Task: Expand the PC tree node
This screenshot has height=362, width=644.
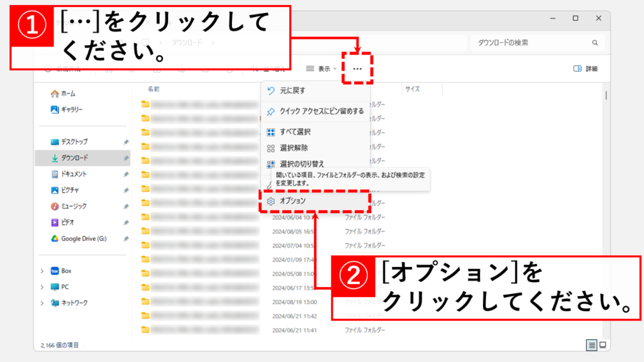Action: point(42,287)
